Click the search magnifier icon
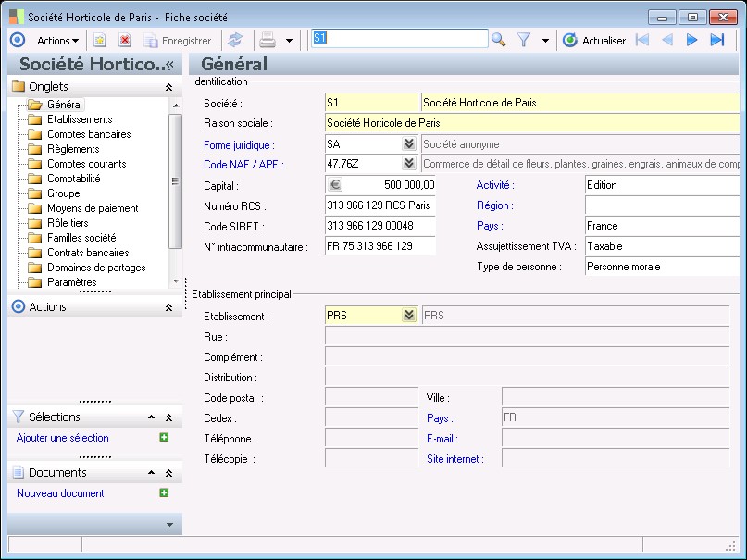 tap(498, 40)
